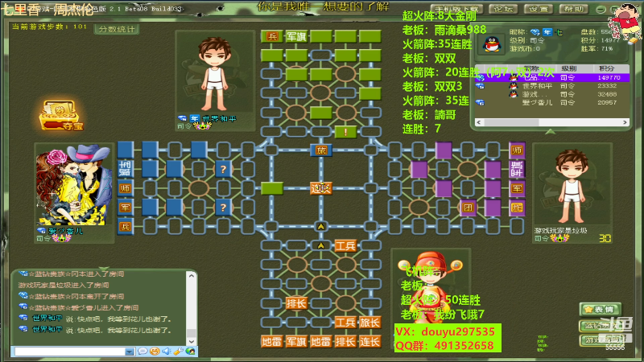Click the orange 军 piece in the right purple camp
This screenshot has width=644, height=362.
point(517,188)
